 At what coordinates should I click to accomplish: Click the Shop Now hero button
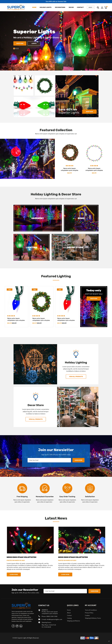(x=20, y=43)
